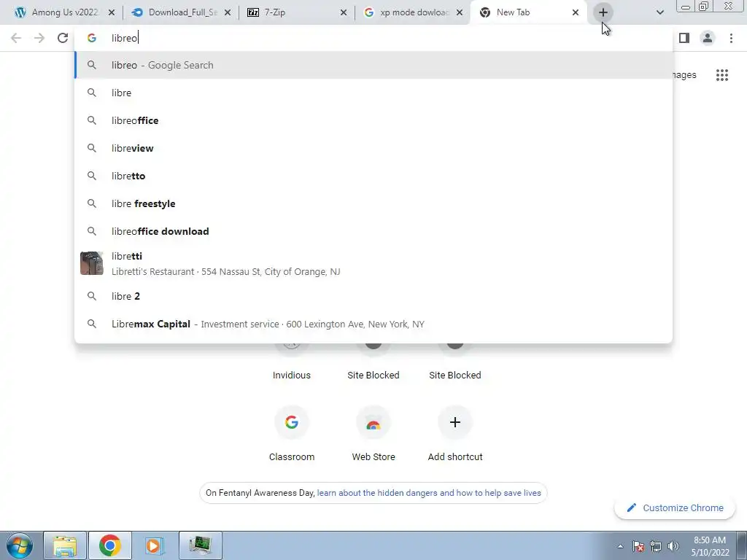
Task: Close the Download_Full_Se tab
Action: coord(228,13)
